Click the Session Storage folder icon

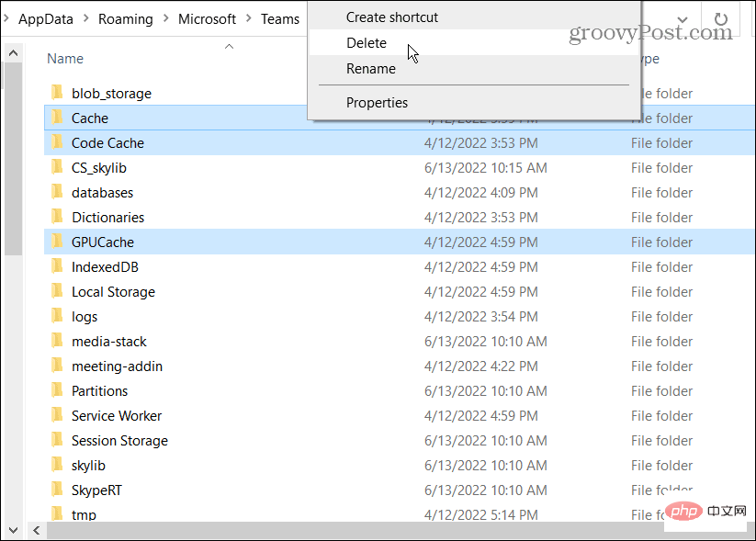click(x=57, y=440)
